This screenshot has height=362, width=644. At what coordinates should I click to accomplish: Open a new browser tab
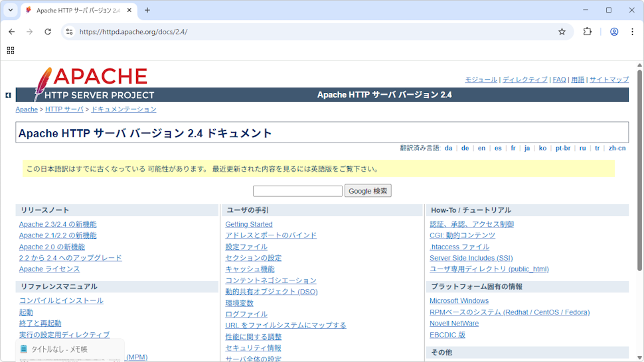[x=147, y=10]
